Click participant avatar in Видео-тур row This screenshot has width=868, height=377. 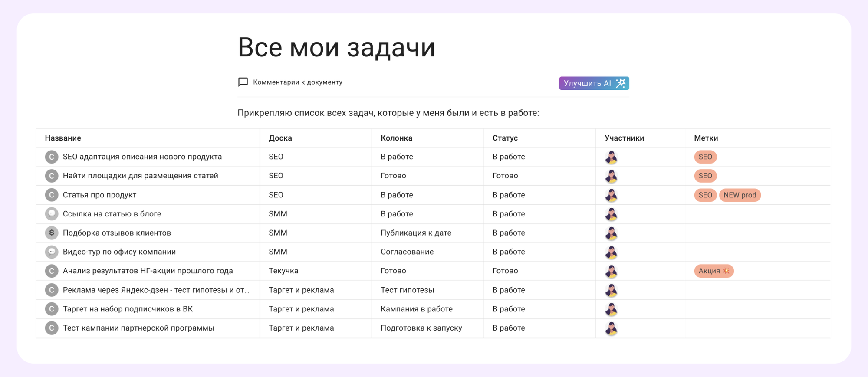point(611,252)
